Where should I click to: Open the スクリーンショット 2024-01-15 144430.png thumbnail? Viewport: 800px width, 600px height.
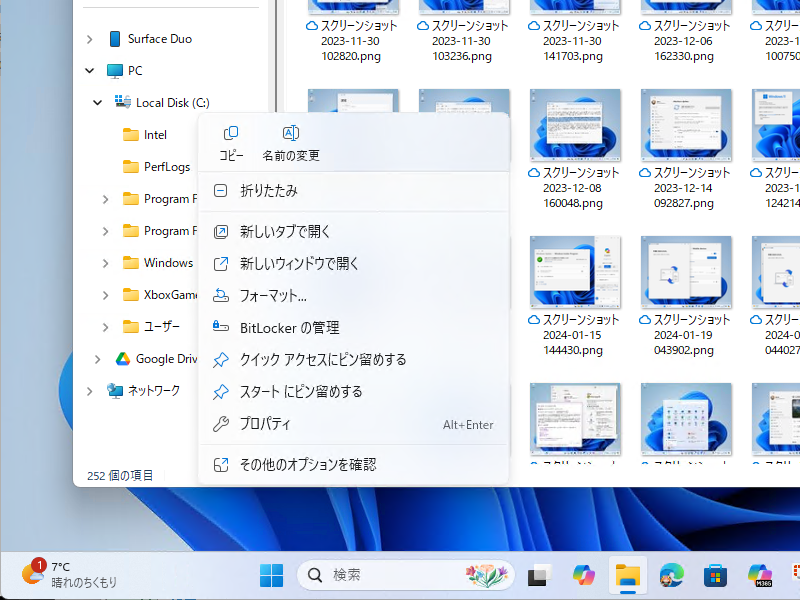pos(575,271)
